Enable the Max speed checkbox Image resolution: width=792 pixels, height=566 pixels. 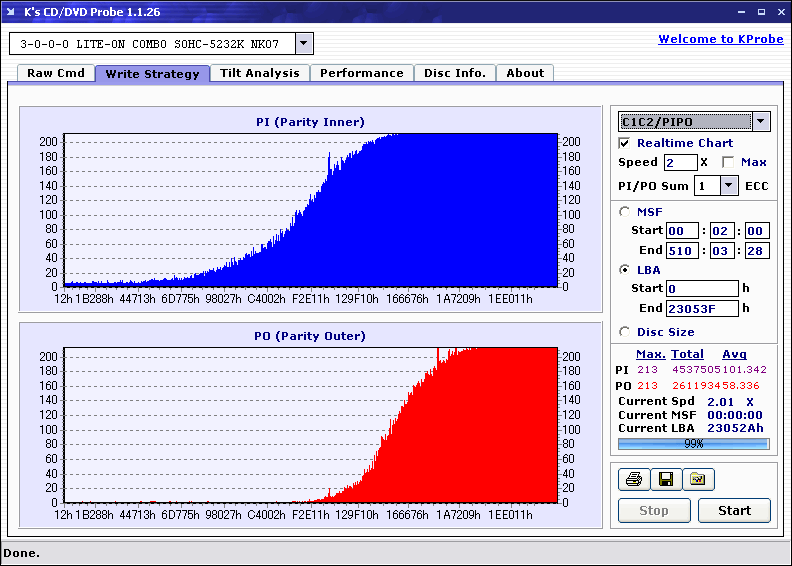[728, 162]
